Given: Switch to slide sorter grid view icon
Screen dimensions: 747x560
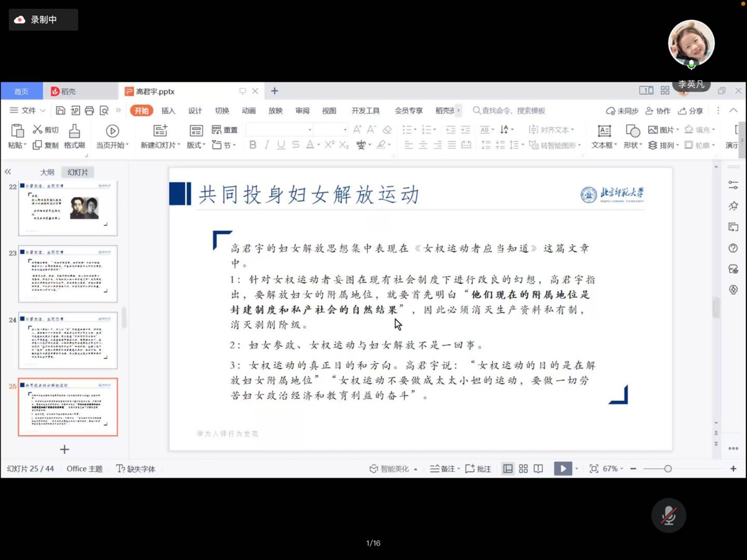Looking at the screenshot, I should 523,468.
